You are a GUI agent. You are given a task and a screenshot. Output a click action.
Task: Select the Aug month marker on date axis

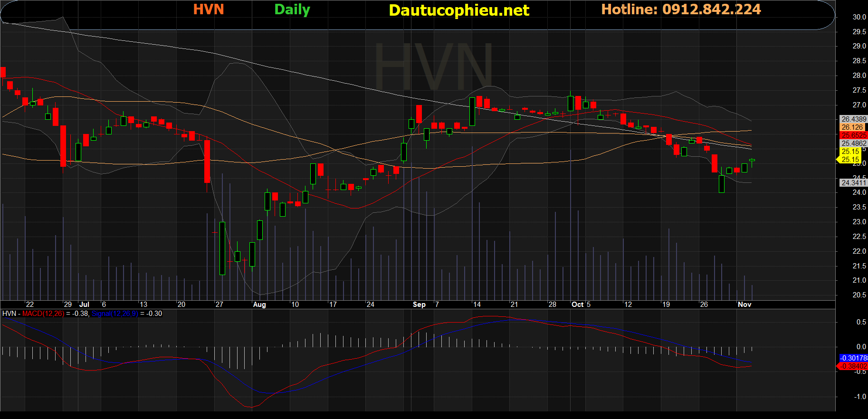coord(259,305)
